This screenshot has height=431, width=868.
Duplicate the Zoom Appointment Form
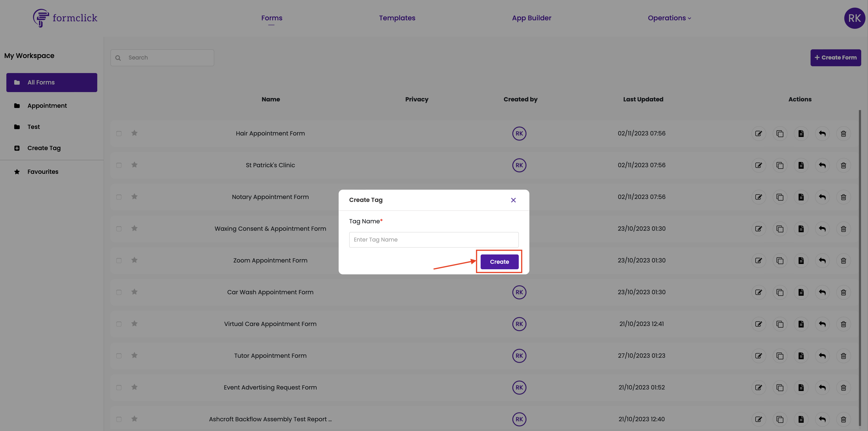tap(780, 261)
